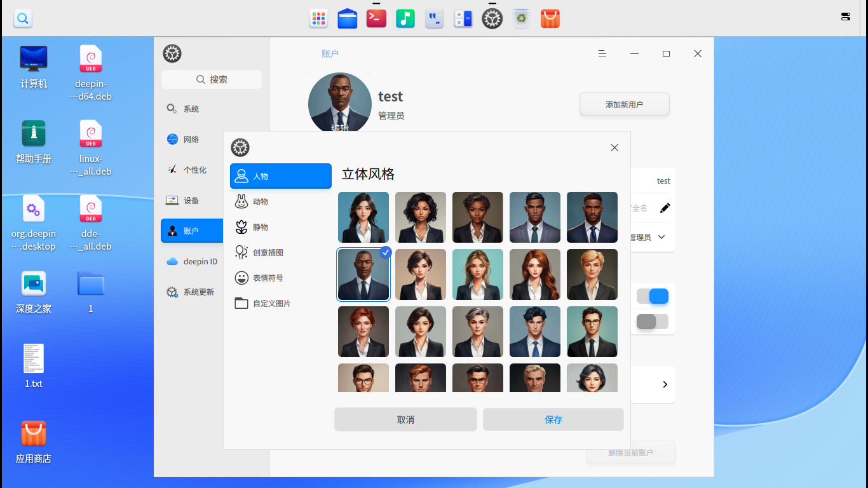Screen dimensions: 868x488
Task: Launch the music player from the dock
Action: point(405,18)
